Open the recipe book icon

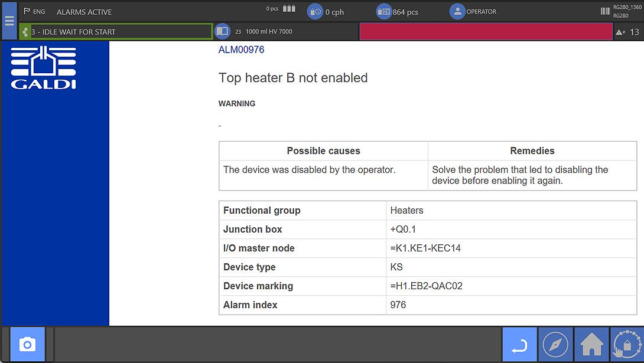pos(222,31)
